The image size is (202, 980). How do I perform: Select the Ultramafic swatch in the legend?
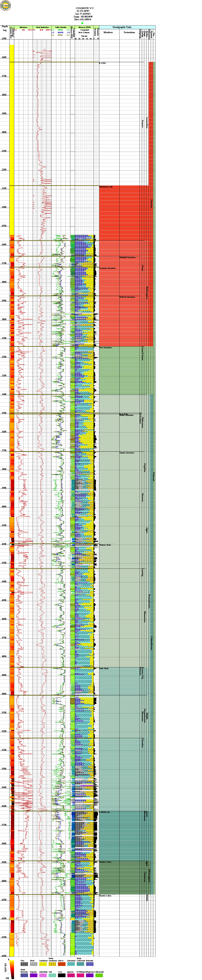coord(99,976)
